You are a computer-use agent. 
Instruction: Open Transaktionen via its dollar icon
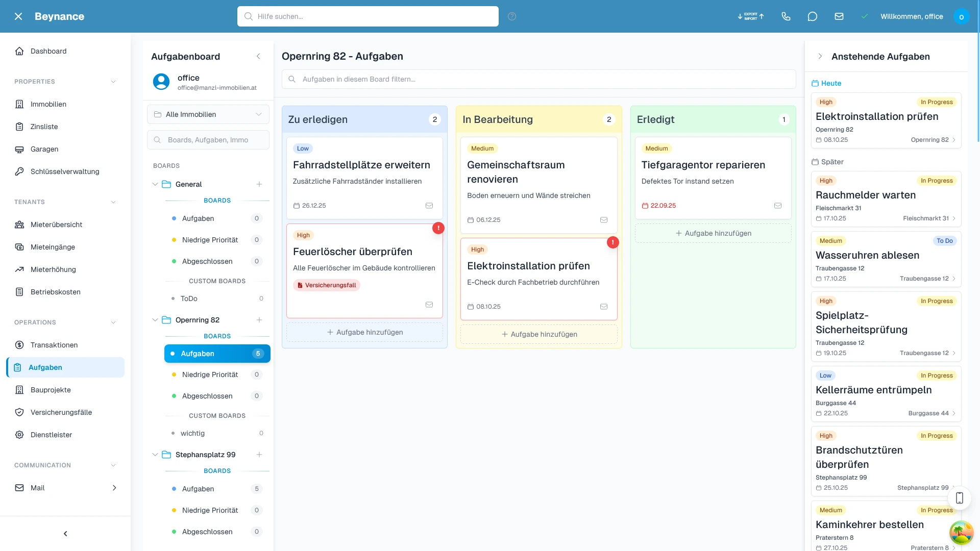[19, 345]
